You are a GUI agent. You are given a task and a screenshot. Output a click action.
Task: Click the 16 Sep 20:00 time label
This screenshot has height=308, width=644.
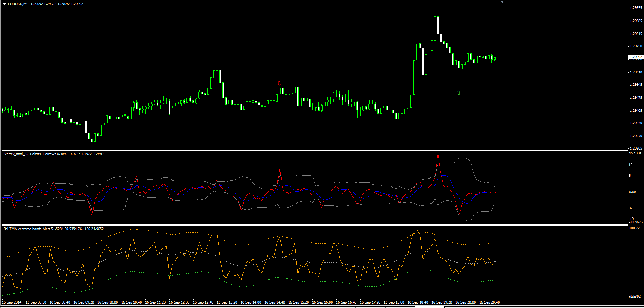pyautogui.click(x=466, y=302)
